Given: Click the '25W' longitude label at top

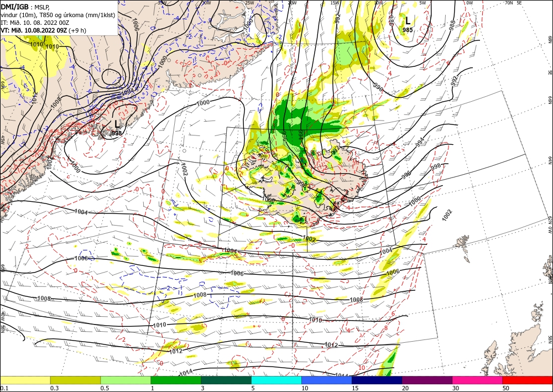Looking at the screenshot, I should 249,3.
